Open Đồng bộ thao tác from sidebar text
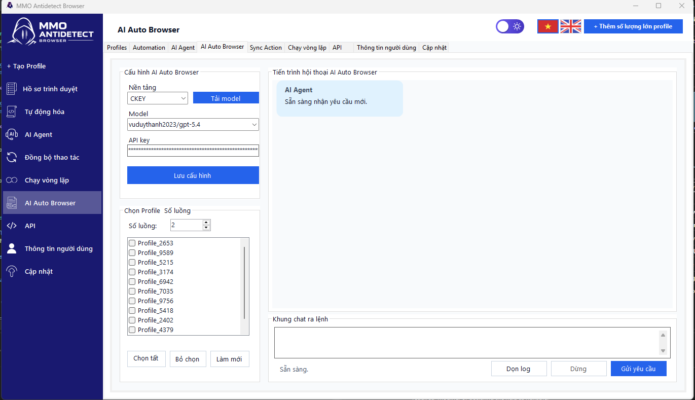This screenshot has height=400, width=695. tap(52, 157)
